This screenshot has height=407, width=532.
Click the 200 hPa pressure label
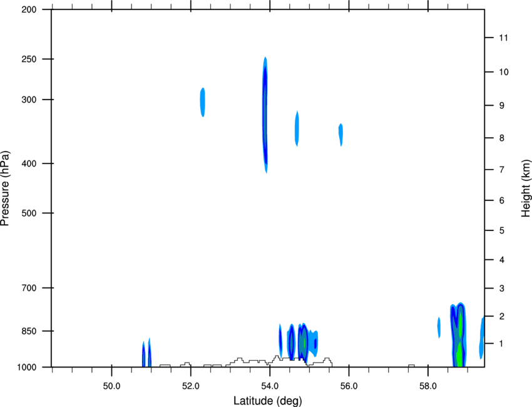pos(29,9)
